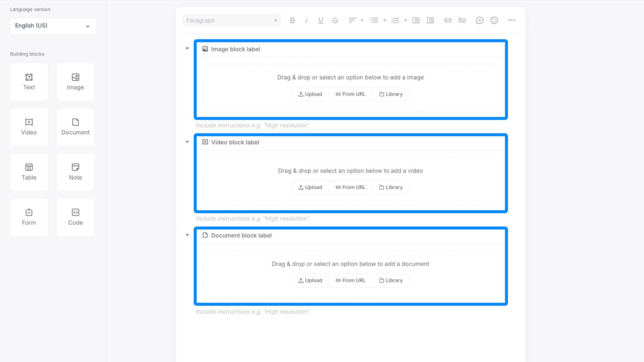Add a Table building block
The image size is (644, 362).
click(29, 172)
